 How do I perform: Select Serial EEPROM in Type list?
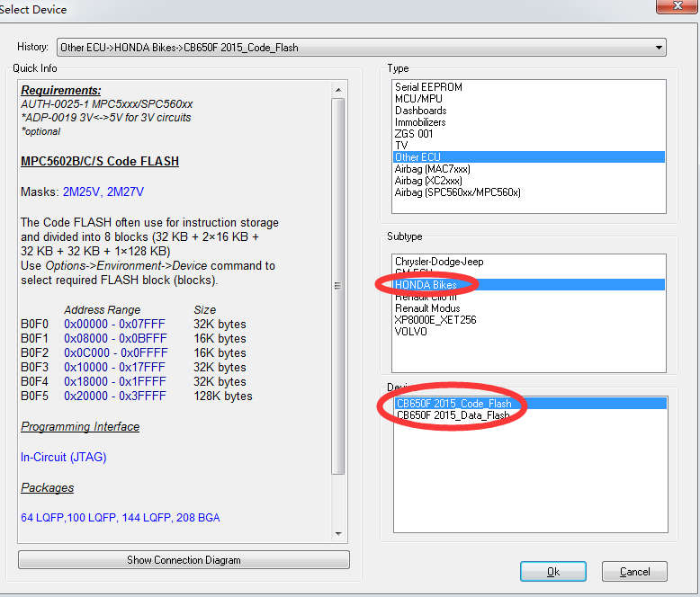(428, 87)
